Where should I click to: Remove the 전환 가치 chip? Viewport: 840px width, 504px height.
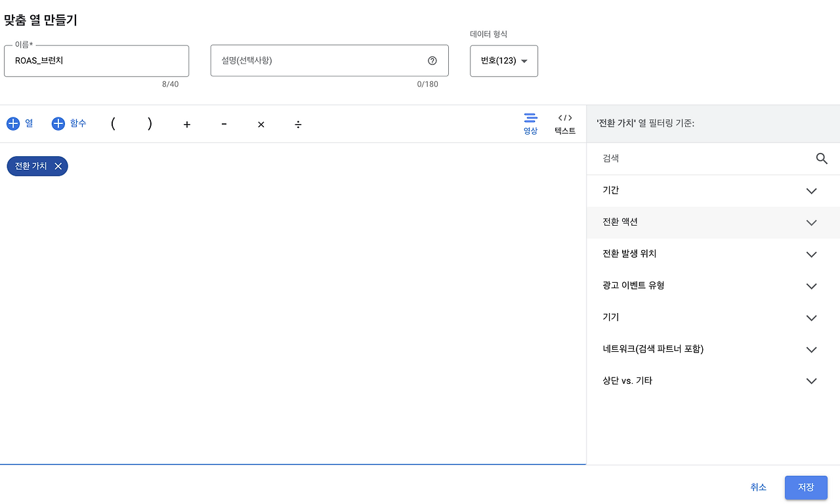coord(58,166)
